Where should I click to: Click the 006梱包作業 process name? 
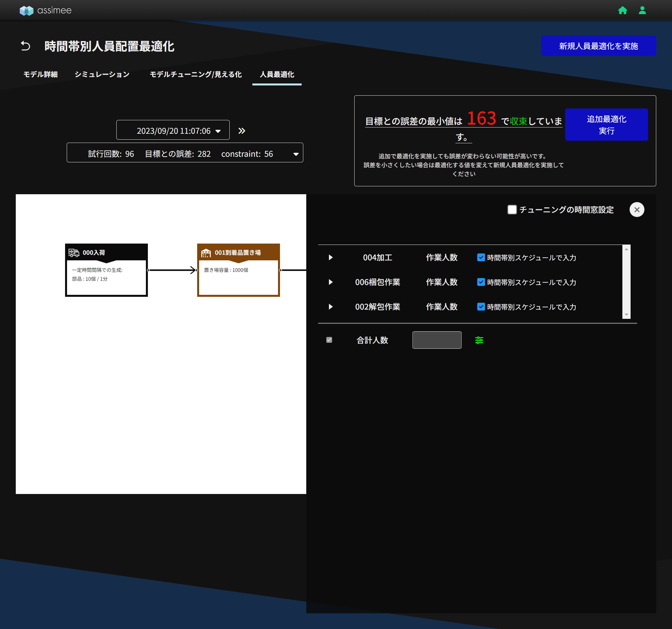click(377, 282)
